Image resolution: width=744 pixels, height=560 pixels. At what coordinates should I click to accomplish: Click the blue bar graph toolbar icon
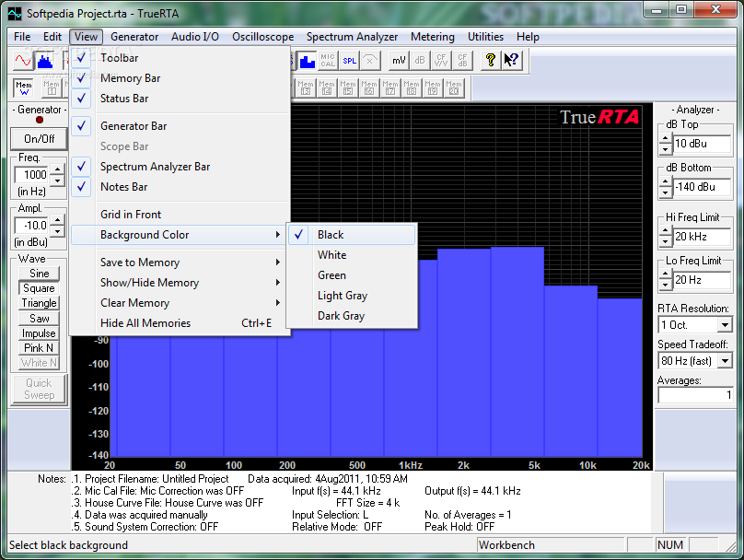[x=307, y=60]
